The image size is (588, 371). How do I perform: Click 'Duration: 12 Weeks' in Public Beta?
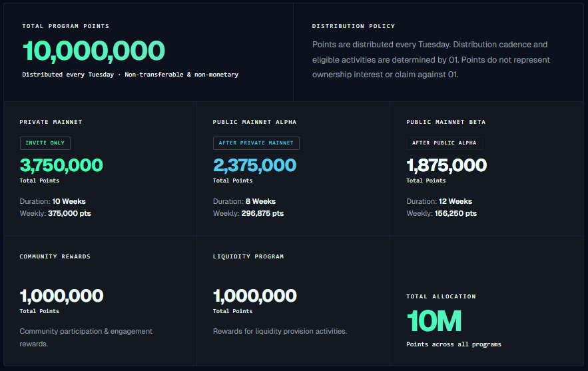point(439,201)
